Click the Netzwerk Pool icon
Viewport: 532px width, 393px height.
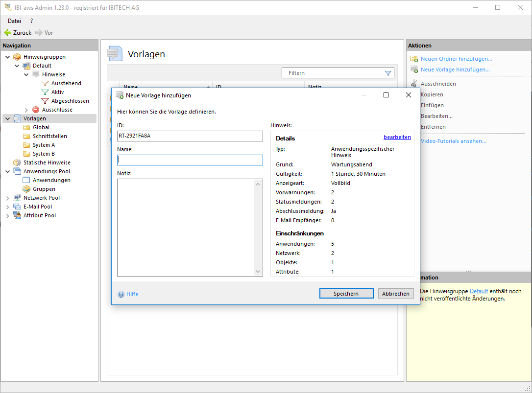point(17,198)
